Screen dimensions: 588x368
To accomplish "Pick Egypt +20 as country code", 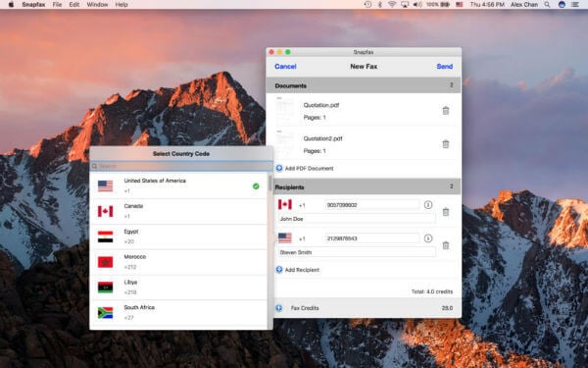I will pos(179,237).
